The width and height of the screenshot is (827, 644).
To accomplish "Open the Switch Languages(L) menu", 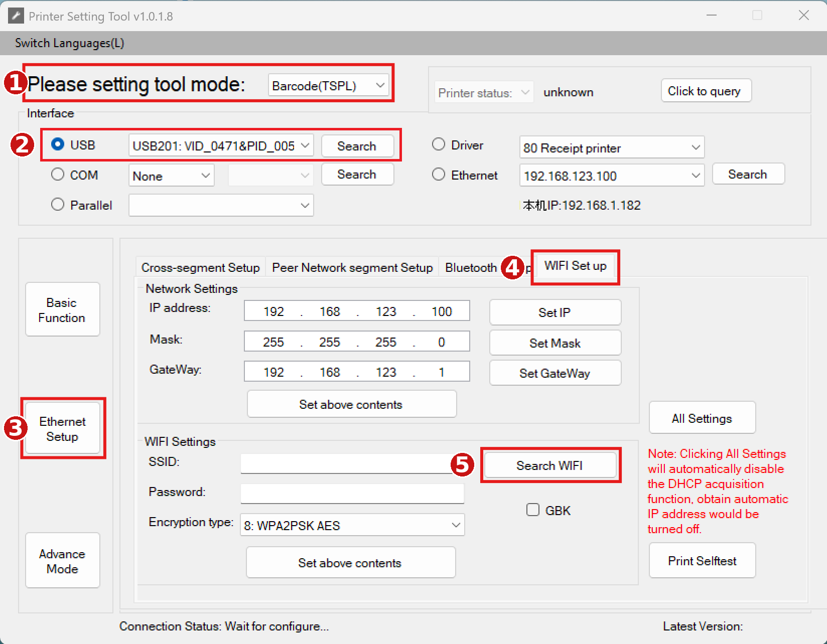I will point(70,43).
